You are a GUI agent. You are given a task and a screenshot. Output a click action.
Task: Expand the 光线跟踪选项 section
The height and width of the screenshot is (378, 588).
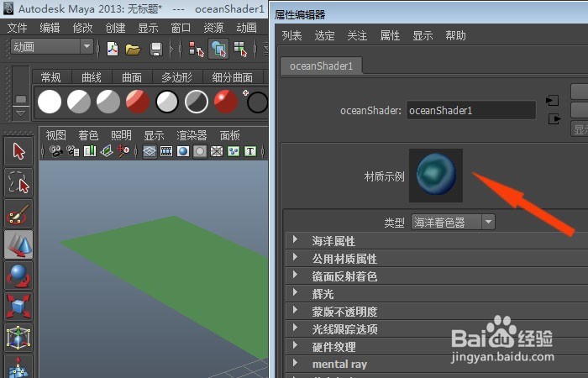295,328
